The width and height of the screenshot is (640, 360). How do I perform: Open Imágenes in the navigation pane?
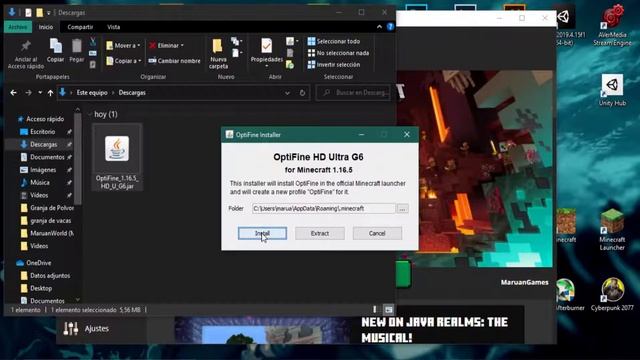[43, 169]
